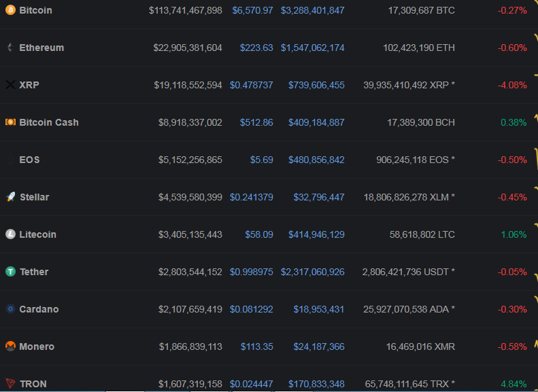
Task: Open the Monero coin name link
Action: pos(37,346)
